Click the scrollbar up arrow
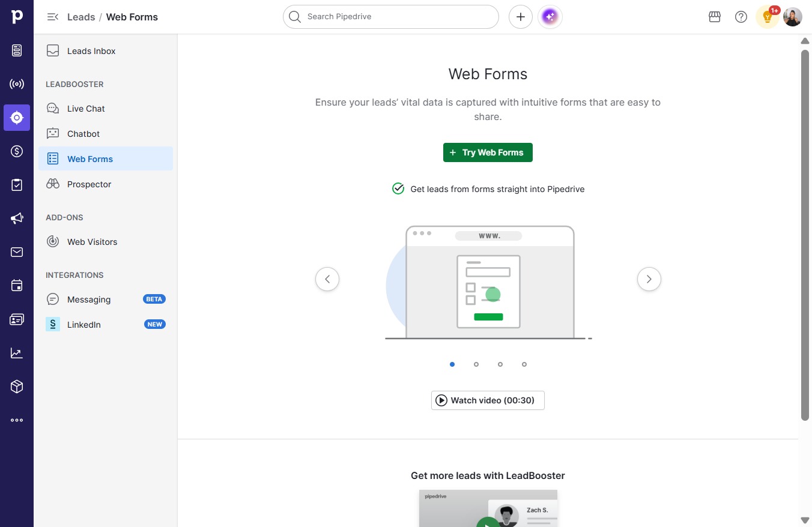The width and height of the screenshot is (812, 527). [x=805, y=41]
